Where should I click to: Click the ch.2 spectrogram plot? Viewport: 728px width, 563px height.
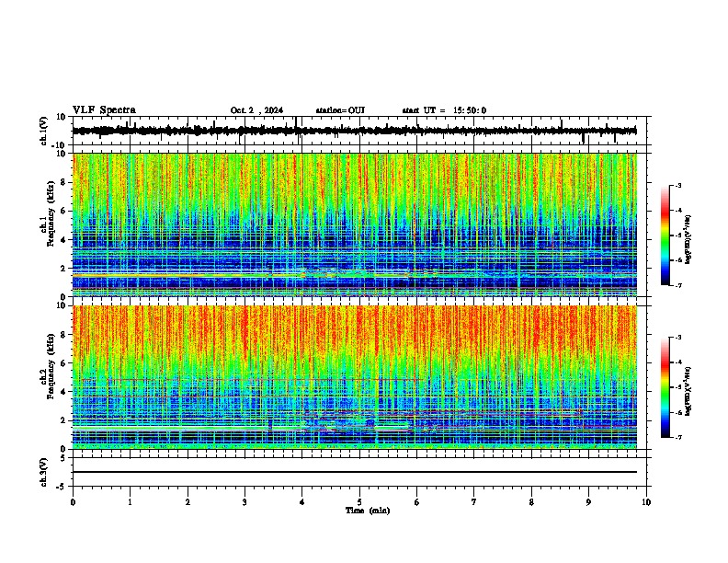click(355, 377)
